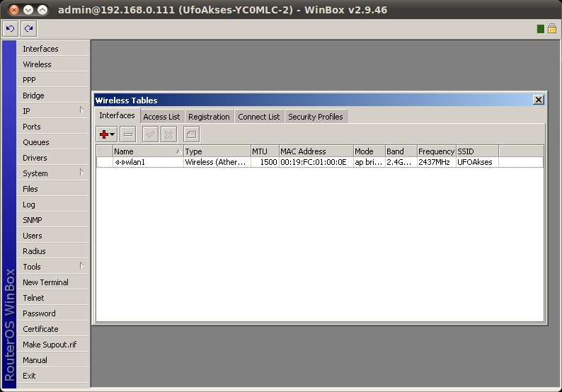Open the Security Profiles tab
562x392 pixels.
pos(316,117)
